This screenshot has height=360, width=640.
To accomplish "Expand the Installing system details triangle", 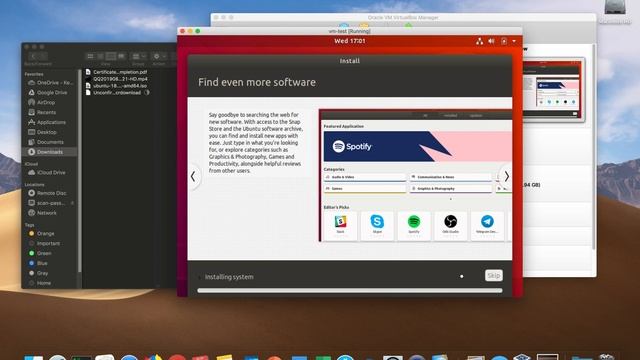I will pyautogui.click(x=199, y=277).
